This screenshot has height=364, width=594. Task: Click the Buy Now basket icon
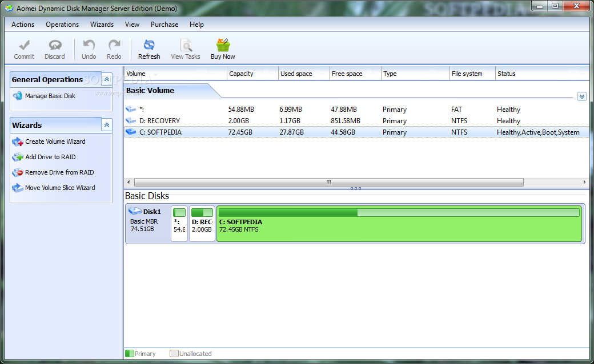(223, 45)
